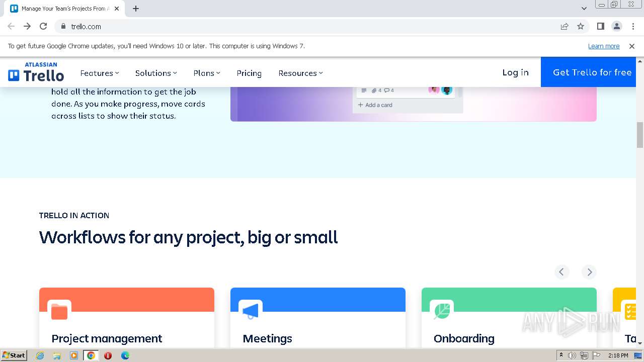Viewport: 644px width, 362px height.
Task: Open the Meetings workflow card
Action: [x=318, y=318]
